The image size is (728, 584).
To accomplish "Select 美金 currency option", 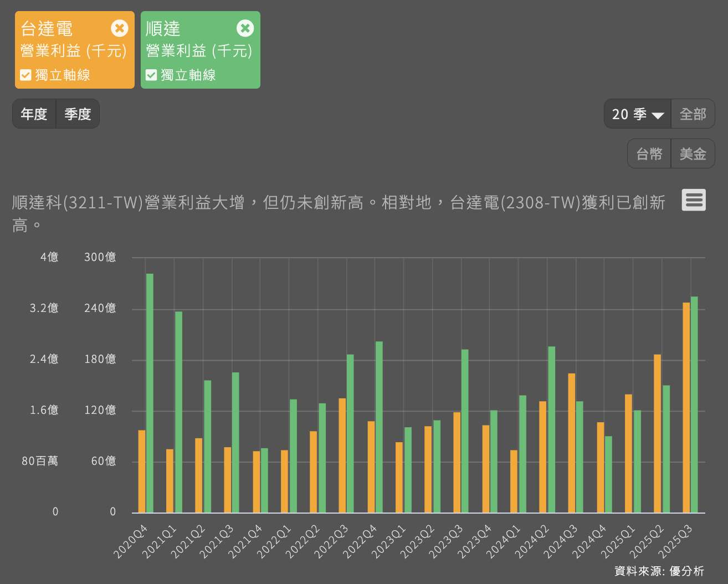I will [693, 154].
